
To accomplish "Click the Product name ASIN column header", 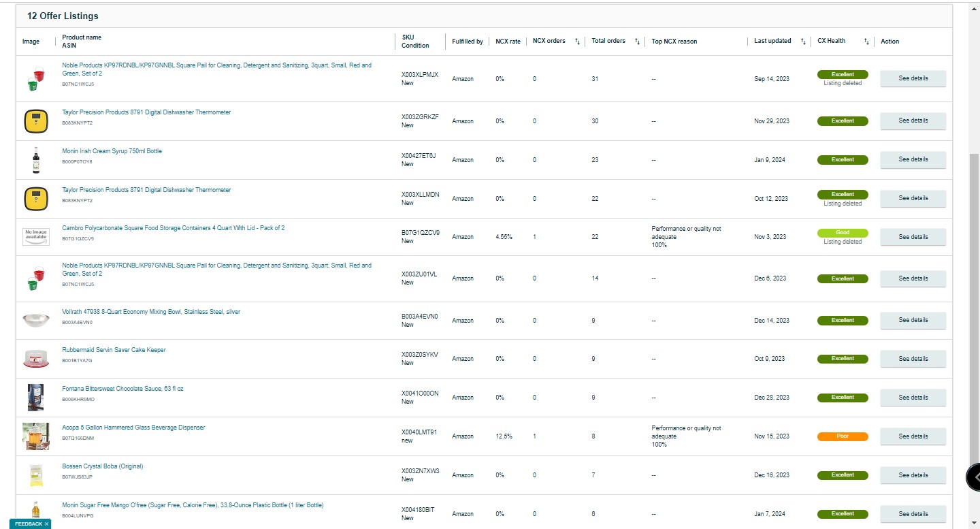I will tap(82, 42).
